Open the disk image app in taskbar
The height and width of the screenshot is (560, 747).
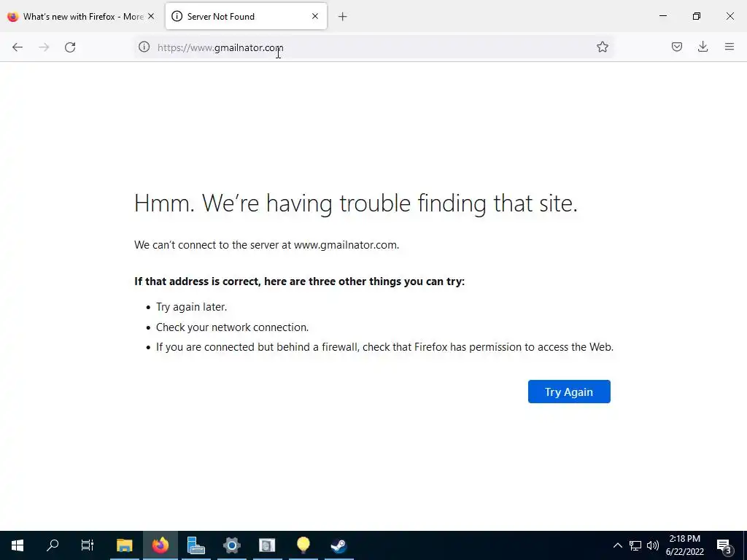tap(267, 545)
